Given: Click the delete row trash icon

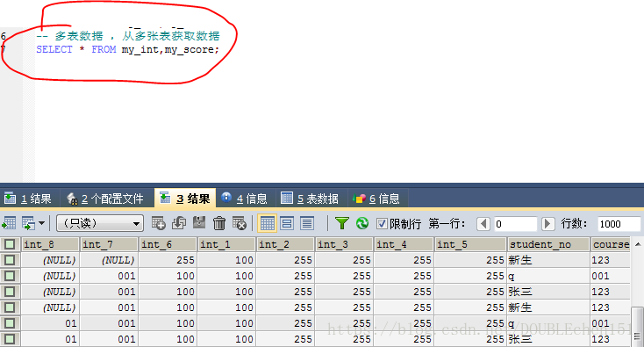Looking at the screenshot, I should pyautogui.click(x=219, y=223).
